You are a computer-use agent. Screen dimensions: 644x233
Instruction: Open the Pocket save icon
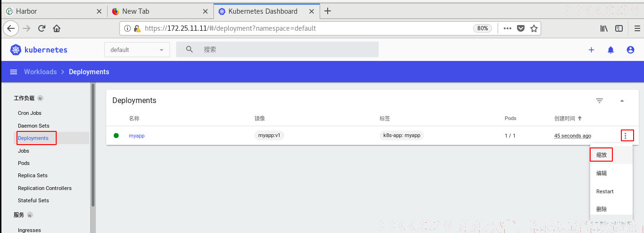point(521,28)
